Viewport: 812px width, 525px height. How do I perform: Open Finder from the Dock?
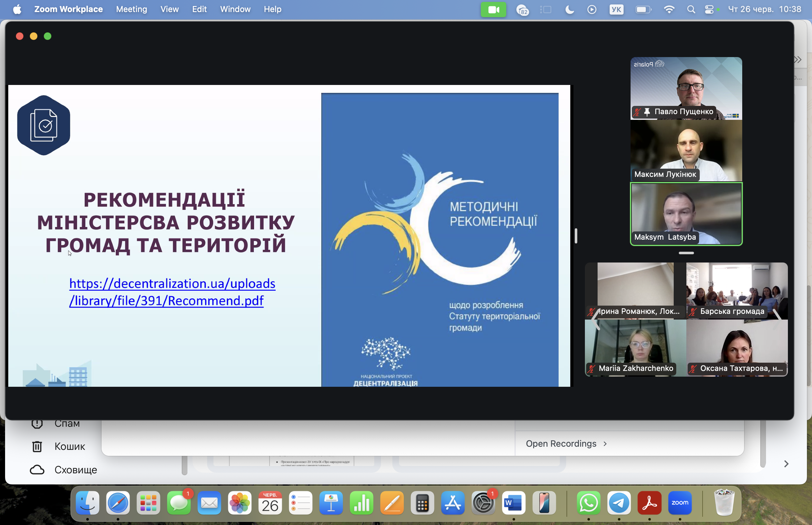coord(87,502)
